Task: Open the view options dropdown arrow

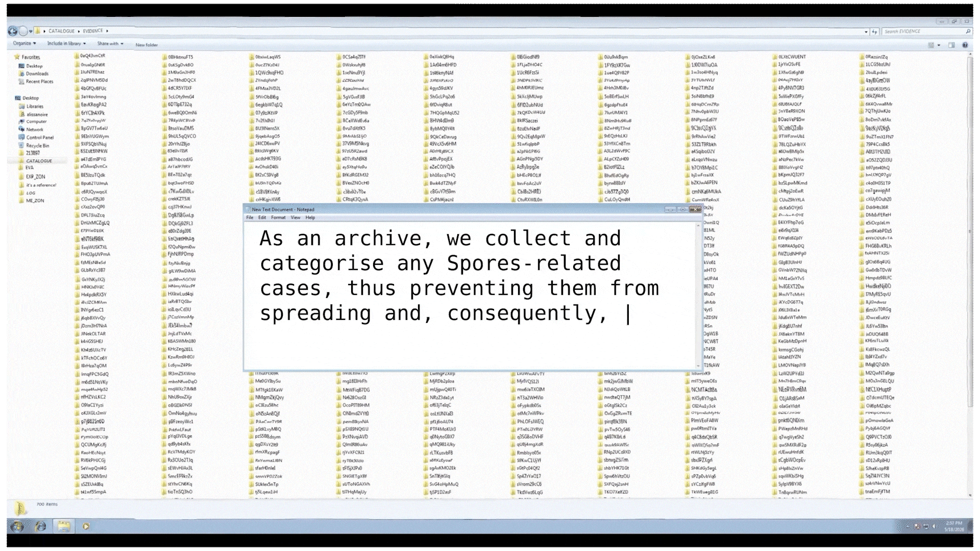Action: (x=939, y=45)
